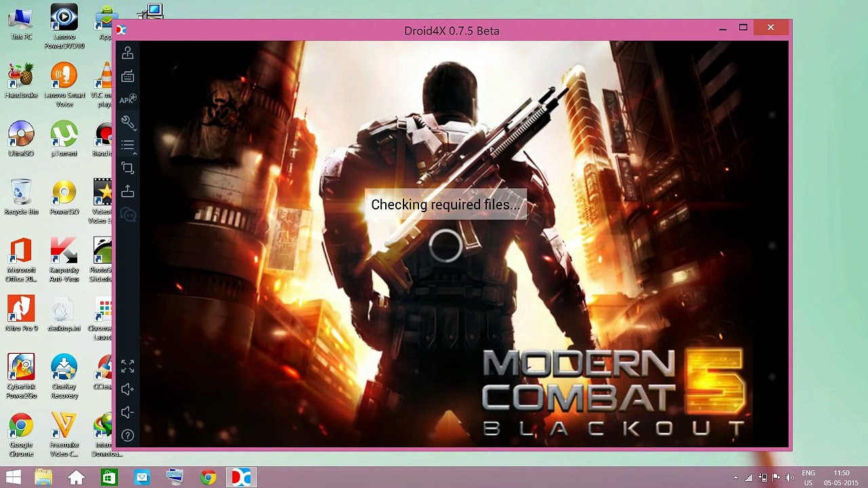Image resolution: width=868 pixels, height=488 pixels.
Task: Open system volume tray icon
Action: [x=789, y=478]
